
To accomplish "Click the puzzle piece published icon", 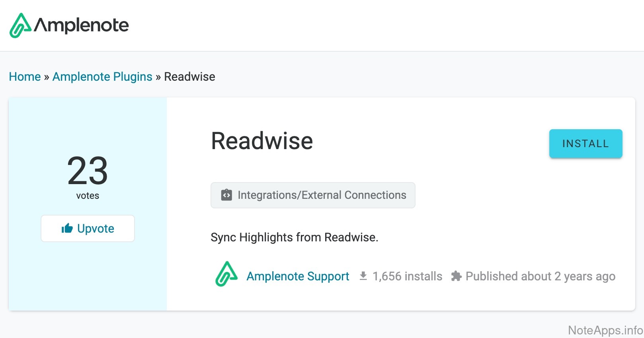I will 456,276.
